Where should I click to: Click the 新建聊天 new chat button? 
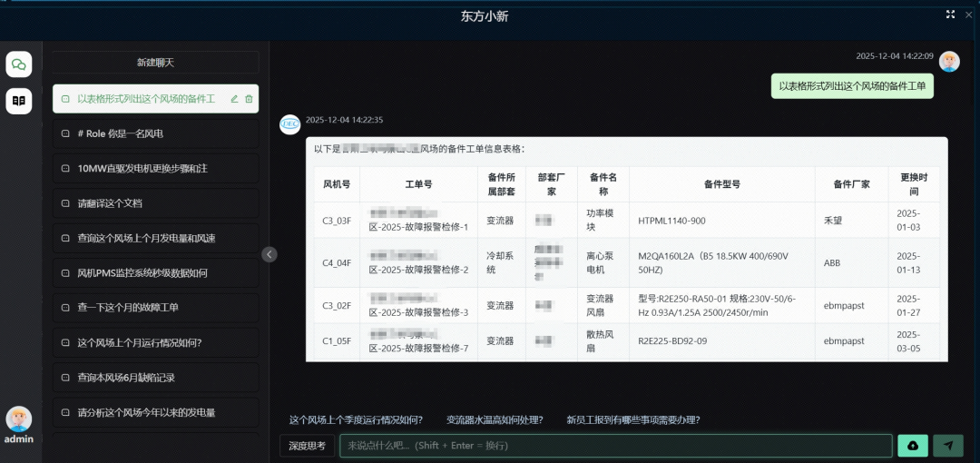[x=155, y=63]
